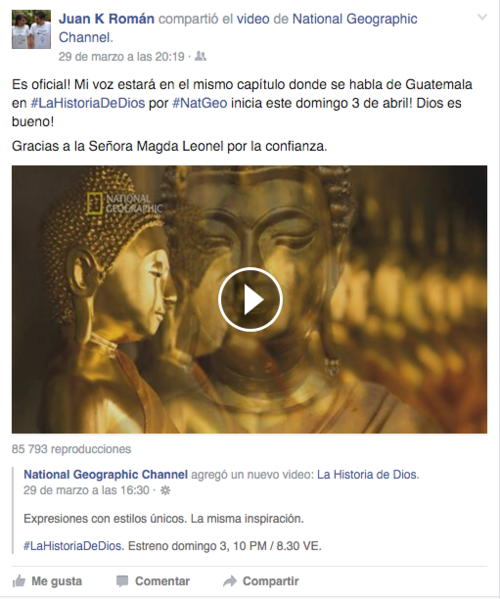Click the friends audience icon beside timestamp

click(201, 57)
